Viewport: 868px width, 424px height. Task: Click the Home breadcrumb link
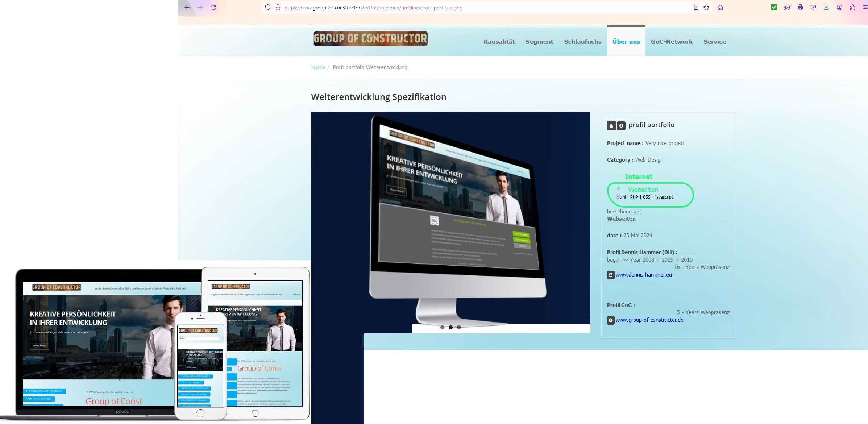coord(318,67)
